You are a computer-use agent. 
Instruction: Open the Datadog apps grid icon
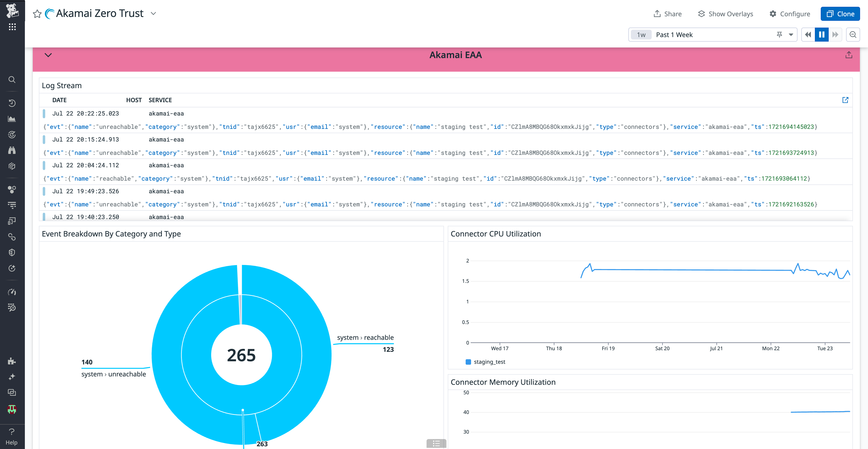click(x=12, y=27)
